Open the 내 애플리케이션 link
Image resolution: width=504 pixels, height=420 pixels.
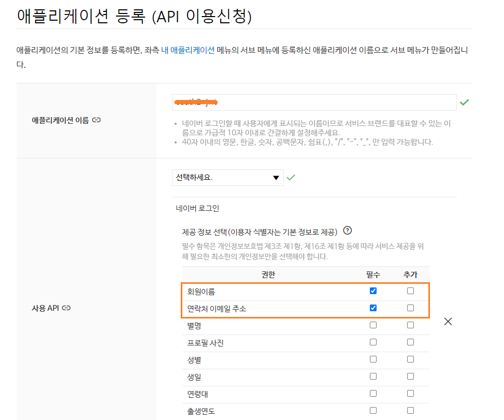click(x=188, y=50)
